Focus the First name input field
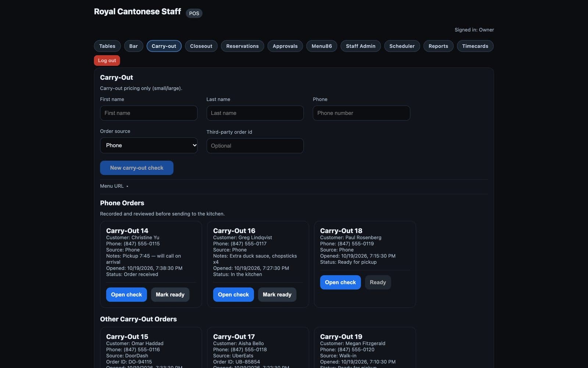 click(x=148, y=113)
